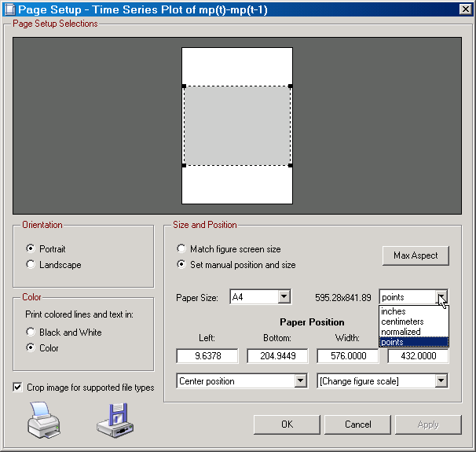Click the figure area in page preview
Image resolution: width=476 pixels, height=452 pixels.
[237, 126]
